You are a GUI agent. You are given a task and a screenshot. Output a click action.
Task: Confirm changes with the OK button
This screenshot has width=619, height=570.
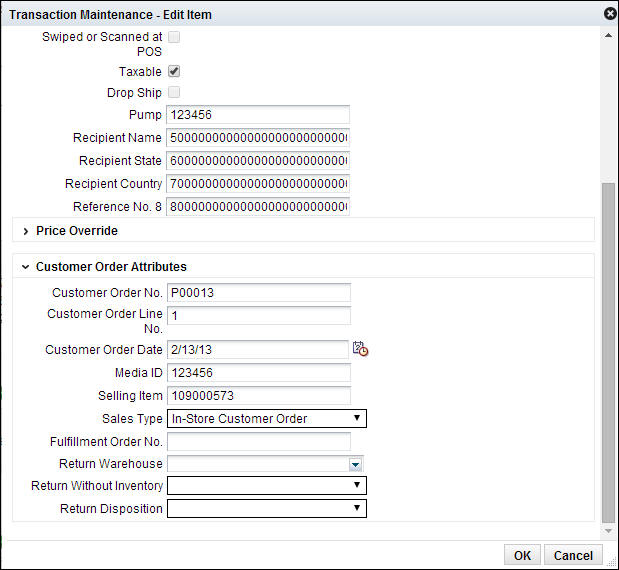tap(522, 555)
